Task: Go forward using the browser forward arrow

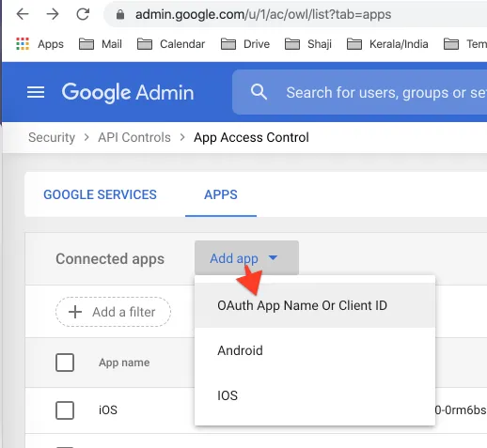Action: (x=53, y=14)
